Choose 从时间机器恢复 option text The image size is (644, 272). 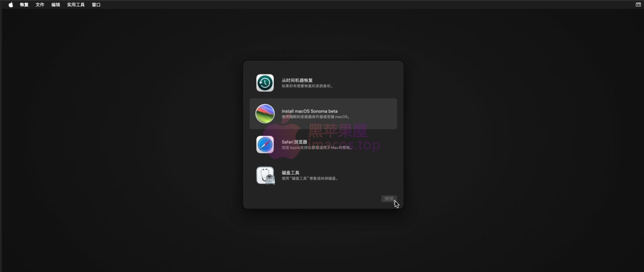[297, 80]
